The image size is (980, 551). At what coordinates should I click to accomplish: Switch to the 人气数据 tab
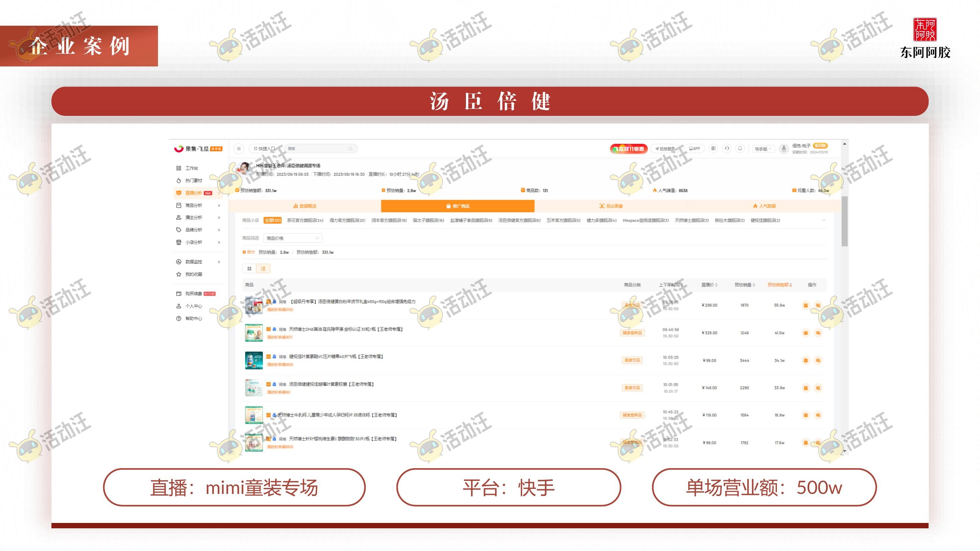tap(764, 206)
